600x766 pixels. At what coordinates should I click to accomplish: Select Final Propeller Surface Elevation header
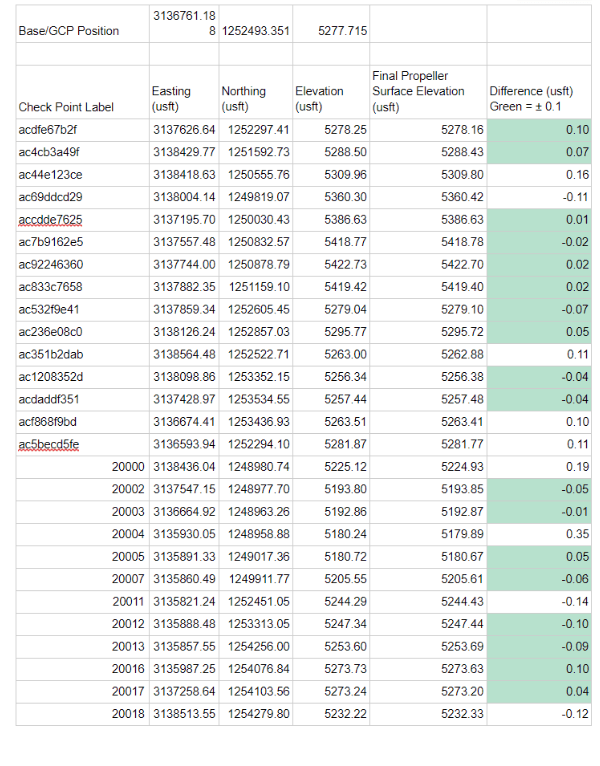418,91
